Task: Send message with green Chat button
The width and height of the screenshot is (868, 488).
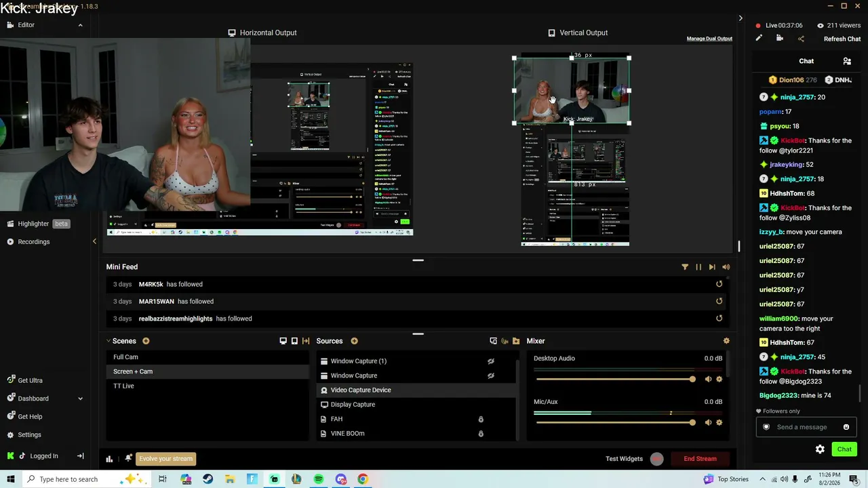Action: [x=844, y=449]
